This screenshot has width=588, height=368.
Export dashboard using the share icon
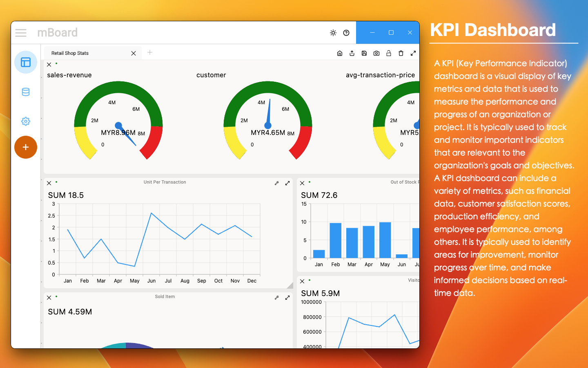352,53
